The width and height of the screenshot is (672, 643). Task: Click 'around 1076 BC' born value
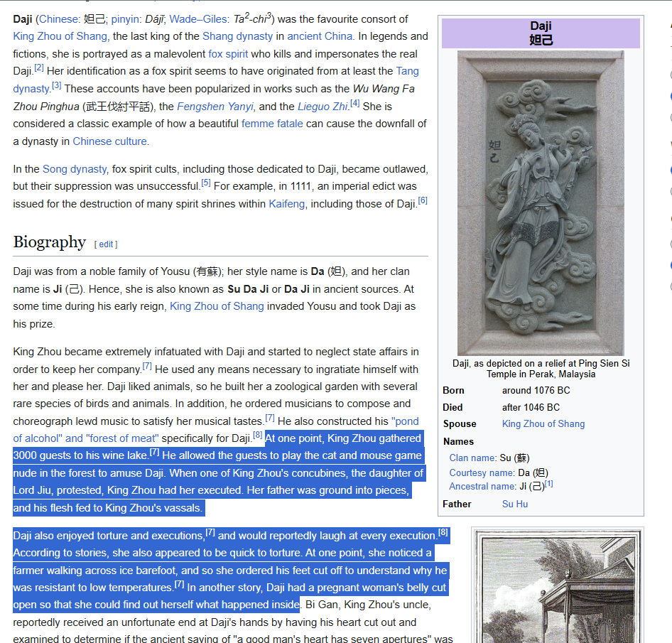[x=536, y=391]
